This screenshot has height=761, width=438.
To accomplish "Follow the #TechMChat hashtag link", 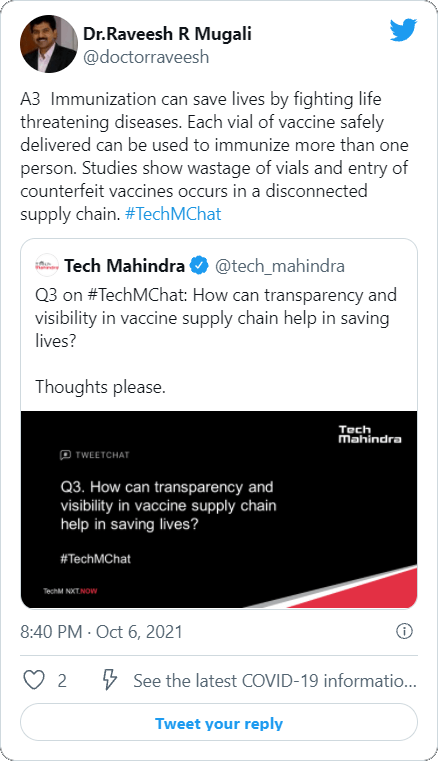I will (x=173, y=214).
